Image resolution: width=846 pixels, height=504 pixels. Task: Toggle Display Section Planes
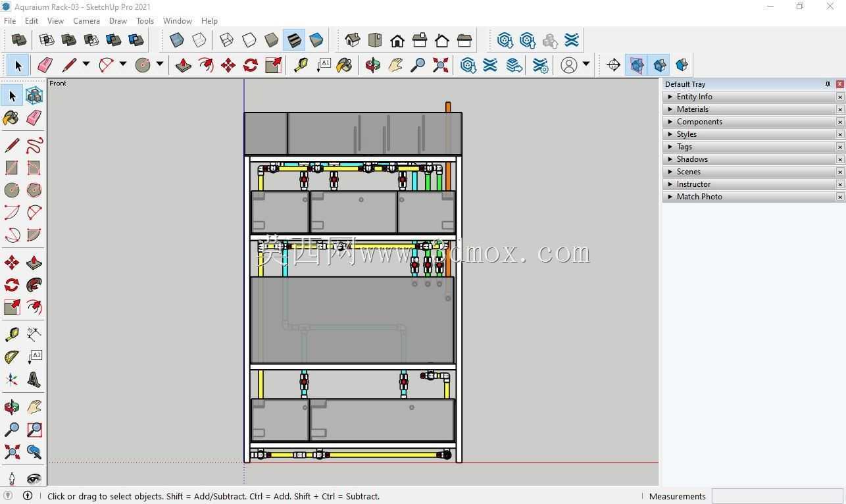[x=637, y=65]
